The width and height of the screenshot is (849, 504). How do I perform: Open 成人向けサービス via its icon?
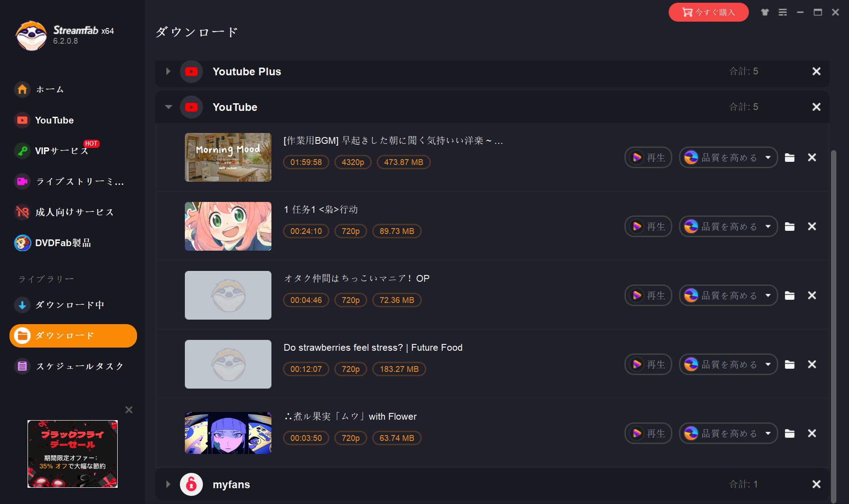(22, 212)
